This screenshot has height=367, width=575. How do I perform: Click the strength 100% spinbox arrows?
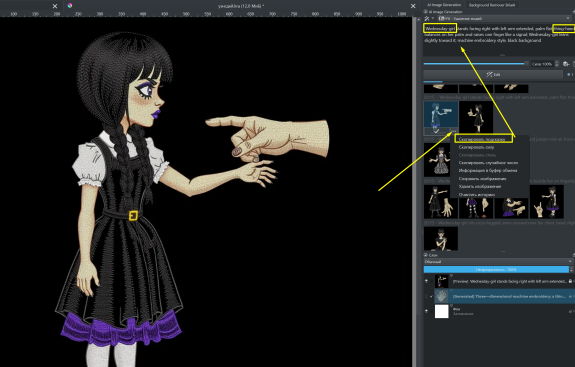click(x=557, y=64)
